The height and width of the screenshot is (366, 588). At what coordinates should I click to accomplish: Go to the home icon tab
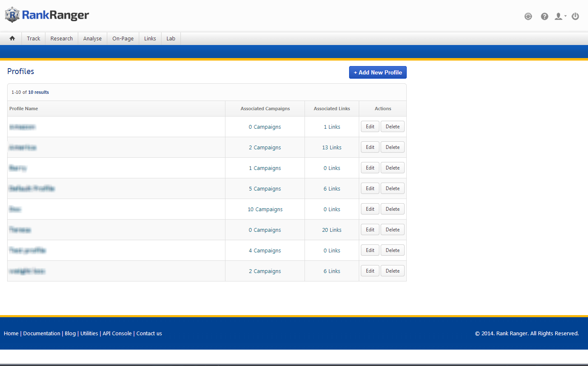(12, 38)
